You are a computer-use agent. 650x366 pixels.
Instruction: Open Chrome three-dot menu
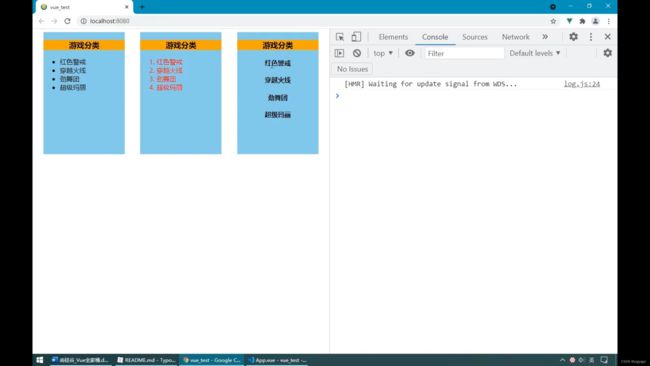(x=609, y=21)
